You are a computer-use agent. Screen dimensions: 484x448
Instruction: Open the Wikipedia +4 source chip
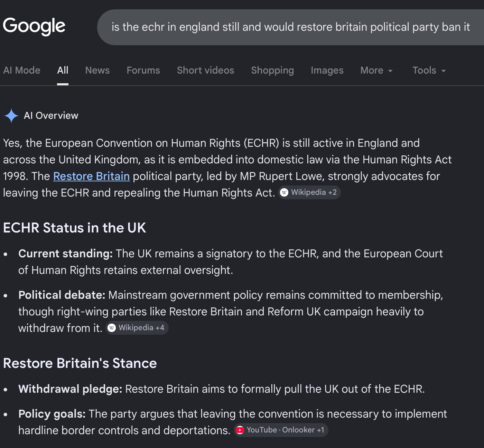click(137, 328)
